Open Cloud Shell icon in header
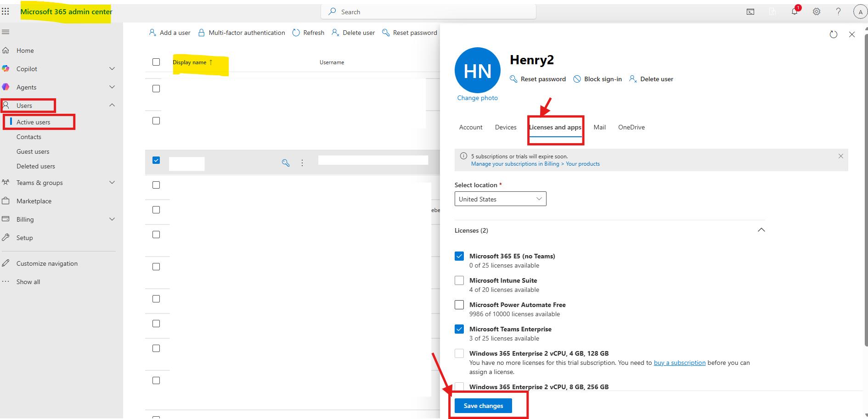868x419 pixels. 750,12
